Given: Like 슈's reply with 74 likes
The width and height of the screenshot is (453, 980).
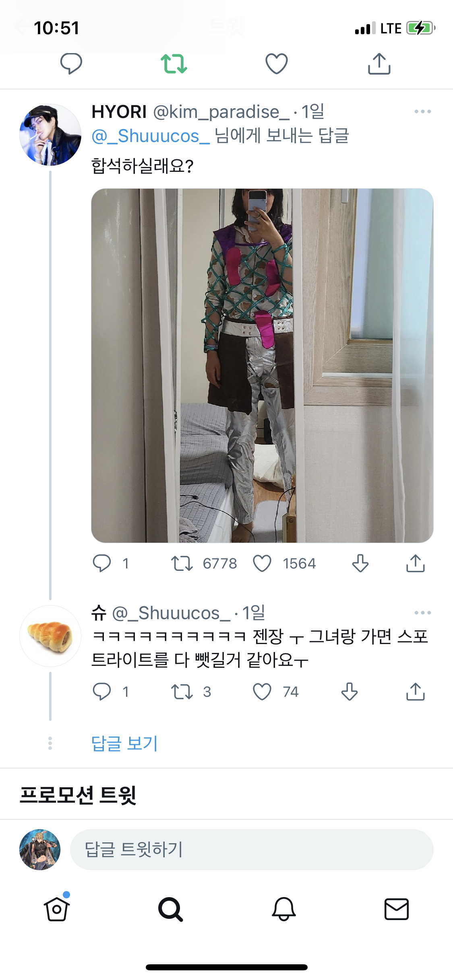Looking at the screenshot, I should [x=262, y=692].
